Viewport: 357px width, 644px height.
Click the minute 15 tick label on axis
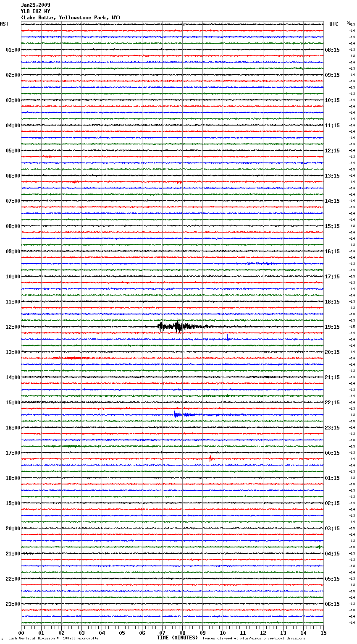pyautogui.click(x=323, y=633)
